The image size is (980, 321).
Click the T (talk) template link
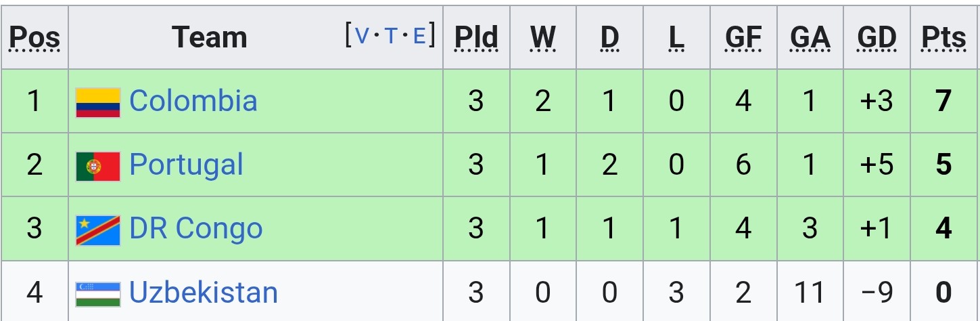pos(391,35)
